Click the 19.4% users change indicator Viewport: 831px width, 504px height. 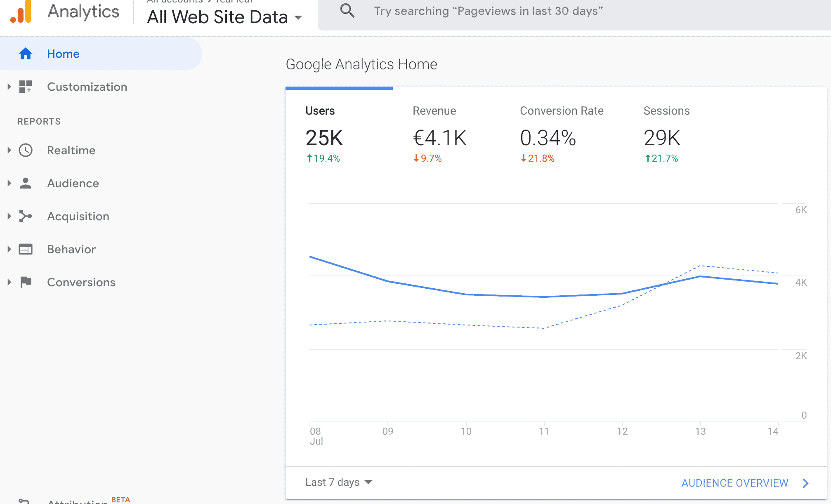(x=323, y=158)
